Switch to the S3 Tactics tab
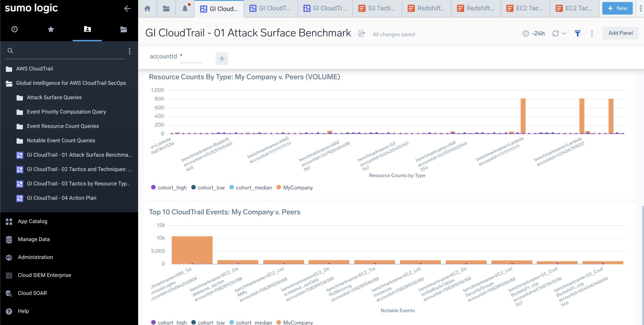The image size is (644, 325). [x=377, y=8]
